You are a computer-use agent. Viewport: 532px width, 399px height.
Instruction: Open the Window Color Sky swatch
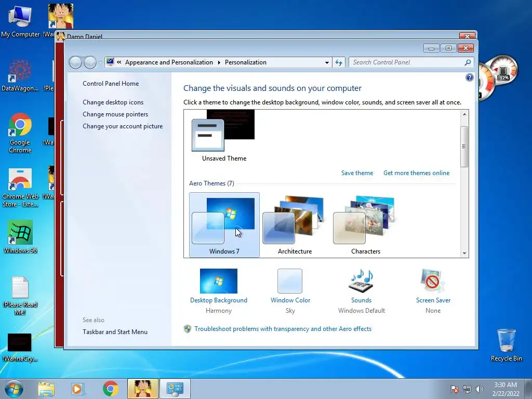tap(290, 281)
